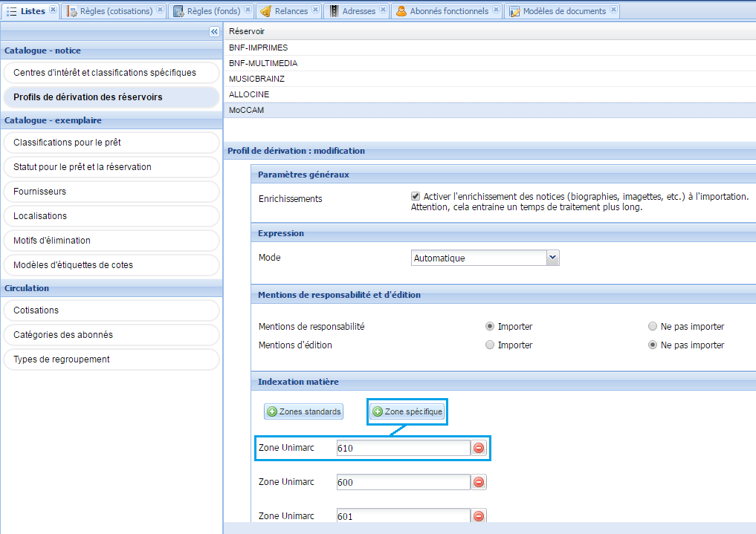Screen dimensions: 756x534
Task: Select Importer for Mentions d'édition
Action: 489,345
